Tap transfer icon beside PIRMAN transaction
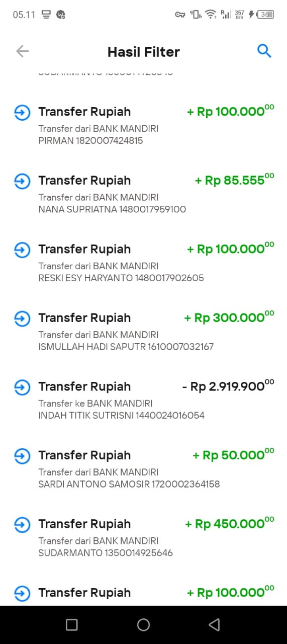Viewport: 287px width, 644px height. pos(22,112)
